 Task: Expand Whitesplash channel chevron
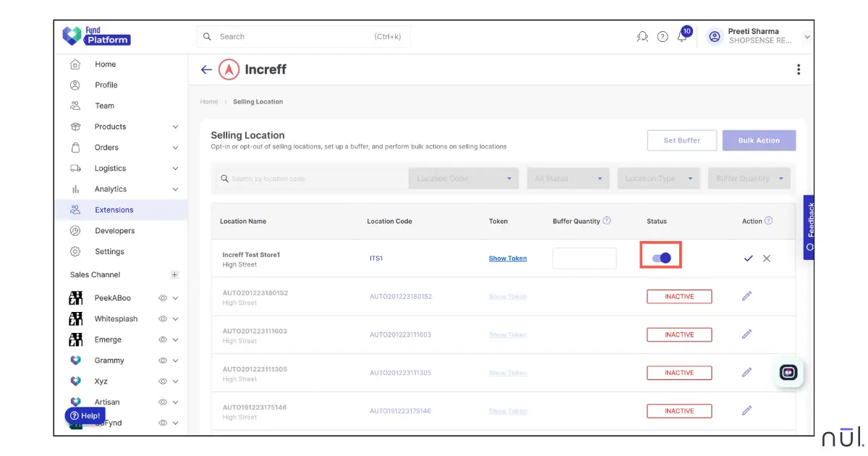point(176,319)
